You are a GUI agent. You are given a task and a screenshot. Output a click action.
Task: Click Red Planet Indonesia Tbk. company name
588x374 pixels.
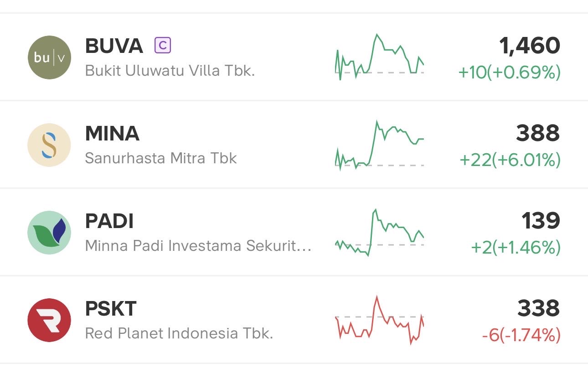179,333
